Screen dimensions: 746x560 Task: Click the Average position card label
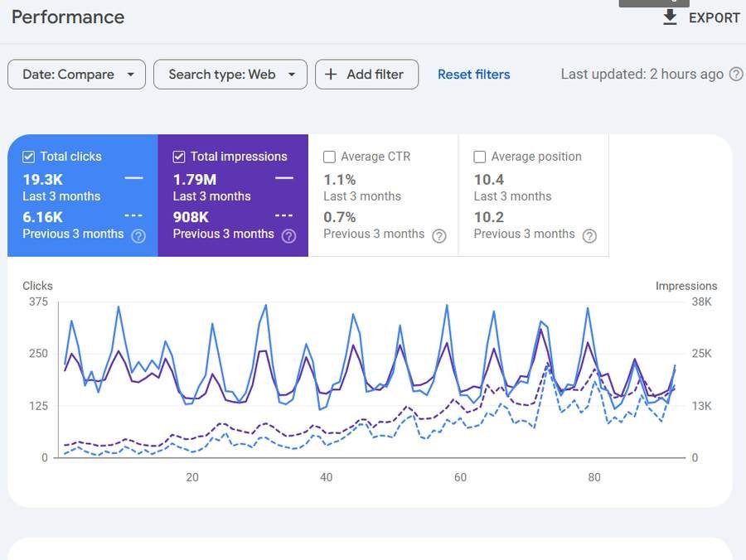click(x=536, y=157)
